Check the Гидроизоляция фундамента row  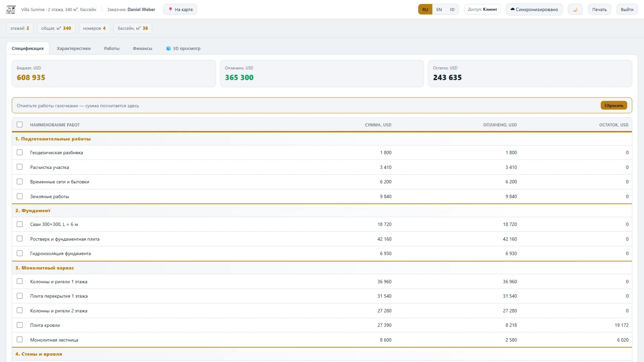click(x=20, y=253)
